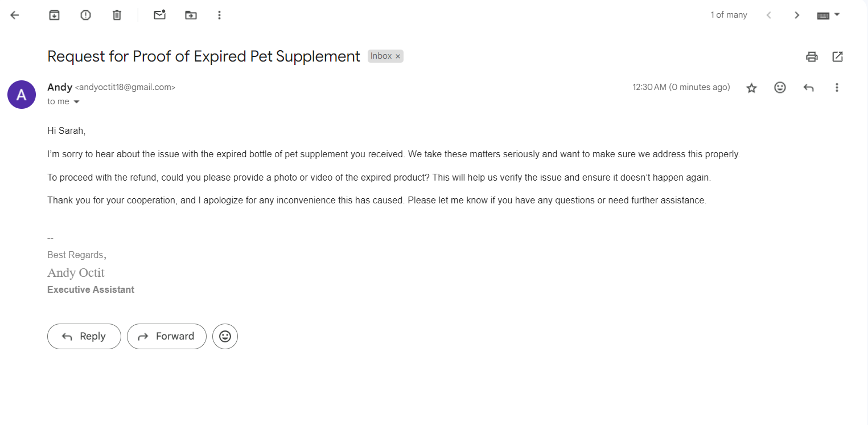
Task: Star the message from Andy
Action: [751, 88]
